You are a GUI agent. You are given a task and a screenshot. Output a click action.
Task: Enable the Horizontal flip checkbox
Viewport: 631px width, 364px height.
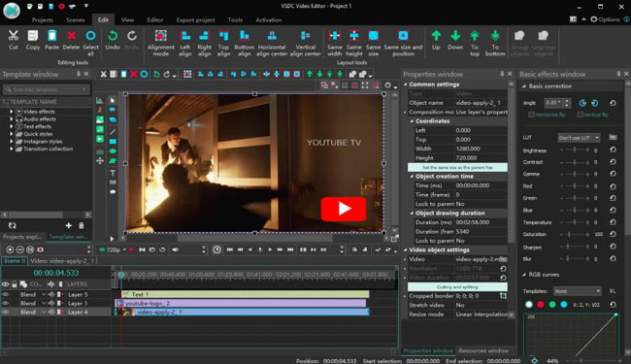tap(531, 115)
